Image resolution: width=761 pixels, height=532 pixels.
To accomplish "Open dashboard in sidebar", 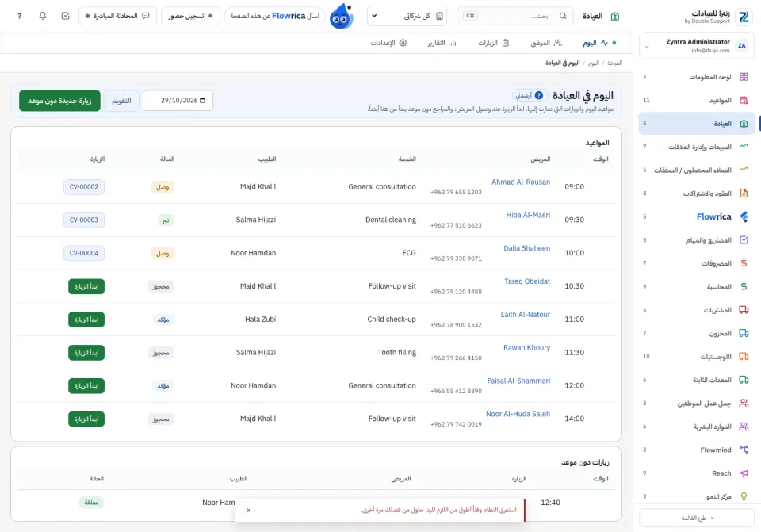I will pyautogui.click(x=697, y=77).
